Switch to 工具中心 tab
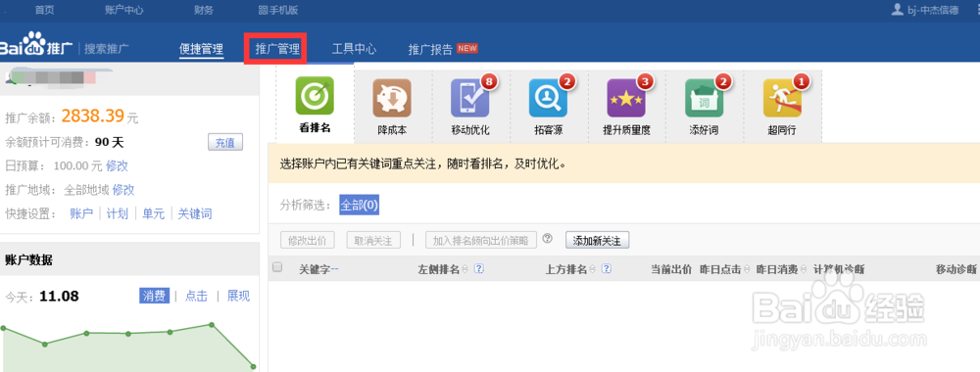980x372 pixels. click(354, 49)
